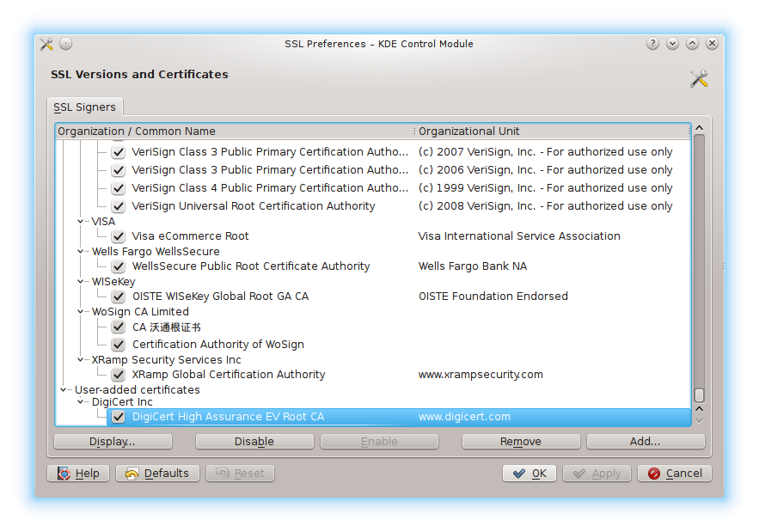Click the question mark help button in the title bar
This screenshot has height=532, width=759.
[652, 44]
